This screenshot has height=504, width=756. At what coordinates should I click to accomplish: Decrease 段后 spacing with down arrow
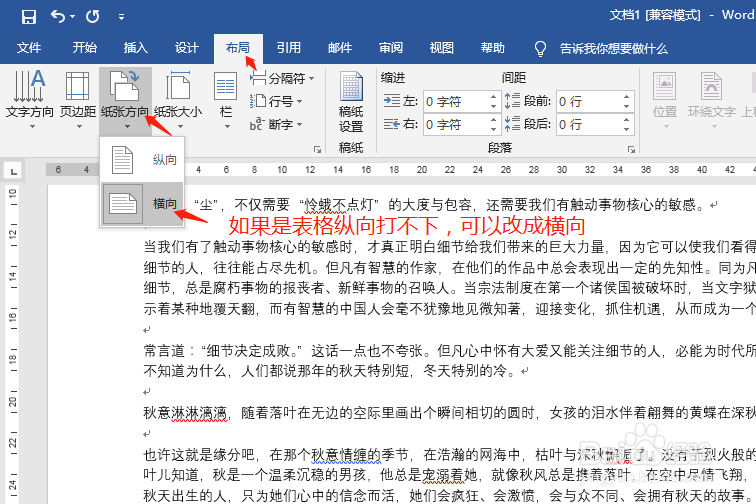coord(626,130)
